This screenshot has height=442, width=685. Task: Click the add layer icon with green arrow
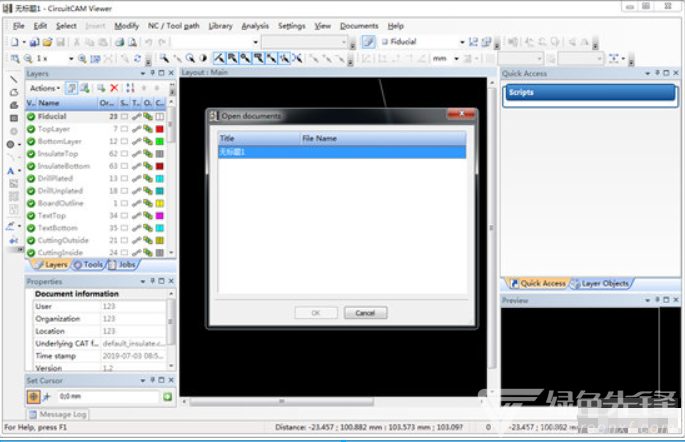click(x=101, y=88)
